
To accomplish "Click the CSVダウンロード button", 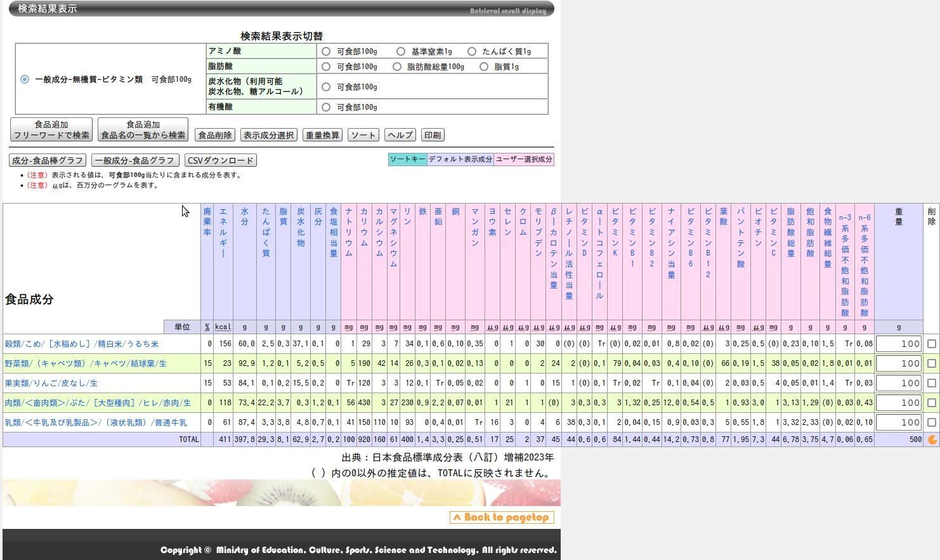I will click(x=219, y=160).
